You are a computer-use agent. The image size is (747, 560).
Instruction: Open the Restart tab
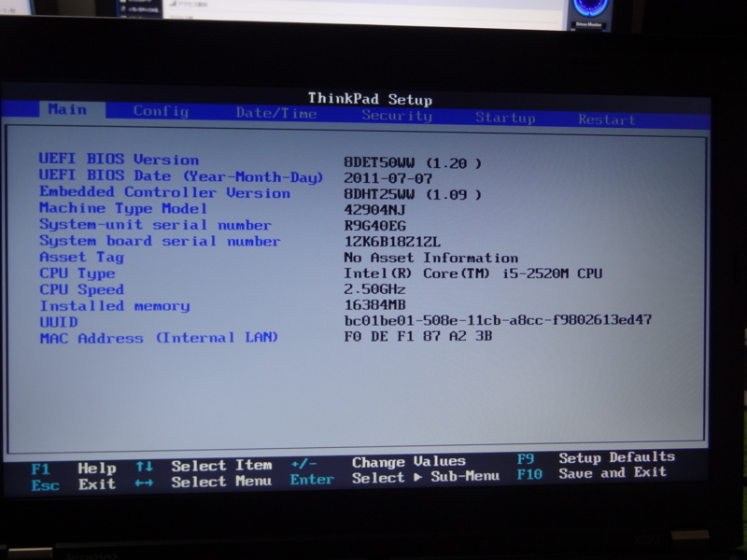click(x=606, y=119)
